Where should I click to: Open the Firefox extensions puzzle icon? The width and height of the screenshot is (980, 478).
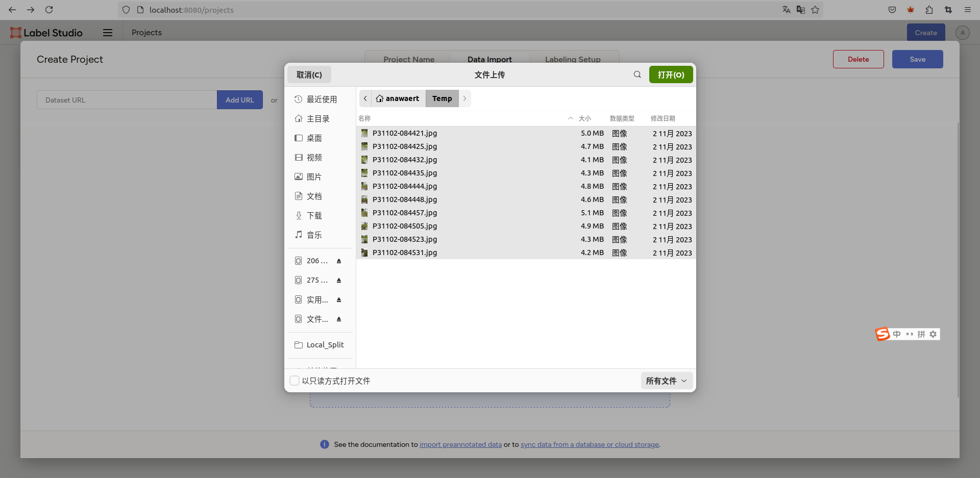tap(929, 10)
